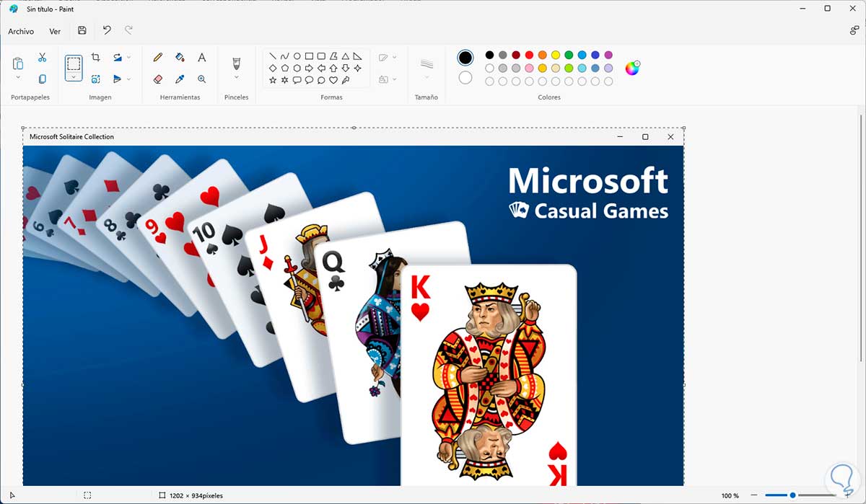Expand the Tamaño size dropdown

pos(427,77)
